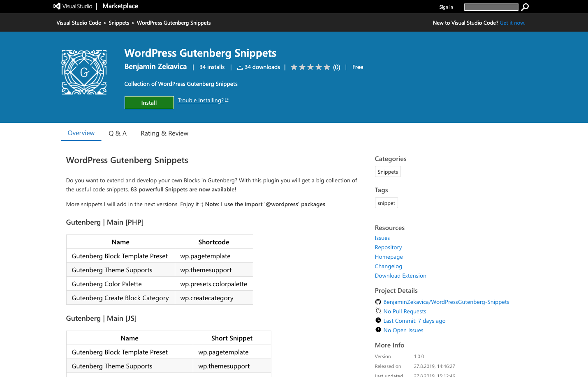The width and height of the screenshot is (588, 377).
Task: Click the search magnifier icon
Action: pyautogui.click(x=525, y=7)
